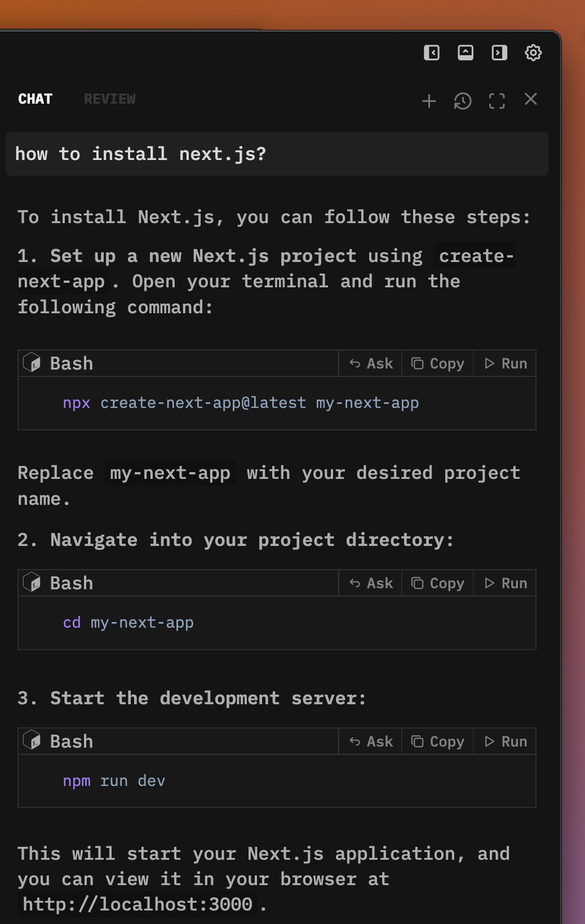Run the cd my-next-app command
This screenshot has height=924, width=585.
pos(506,584)
